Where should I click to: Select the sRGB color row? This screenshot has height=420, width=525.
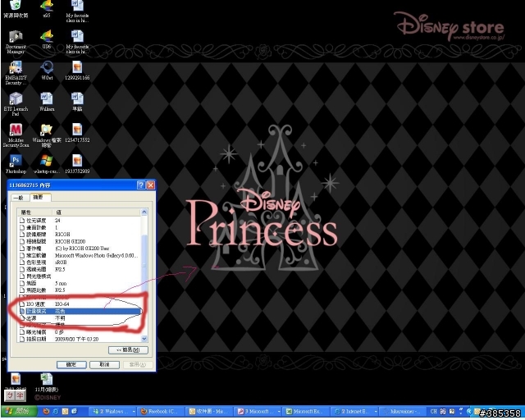80,262
